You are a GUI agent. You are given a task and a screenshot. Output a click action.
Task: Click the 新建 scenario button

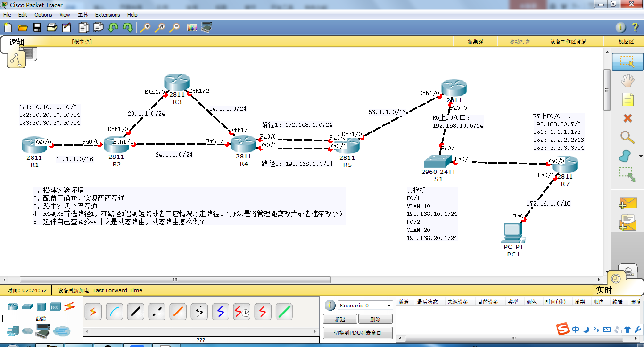coord(340,319)
